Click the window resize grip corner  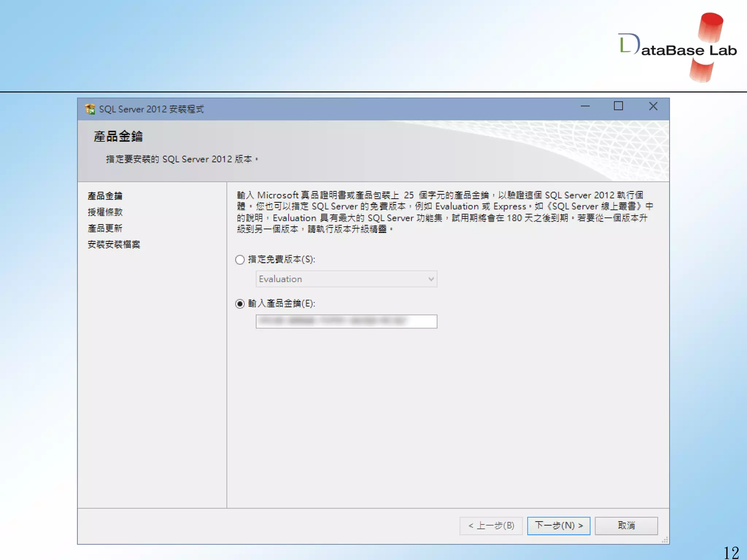(x=665, y=540)
